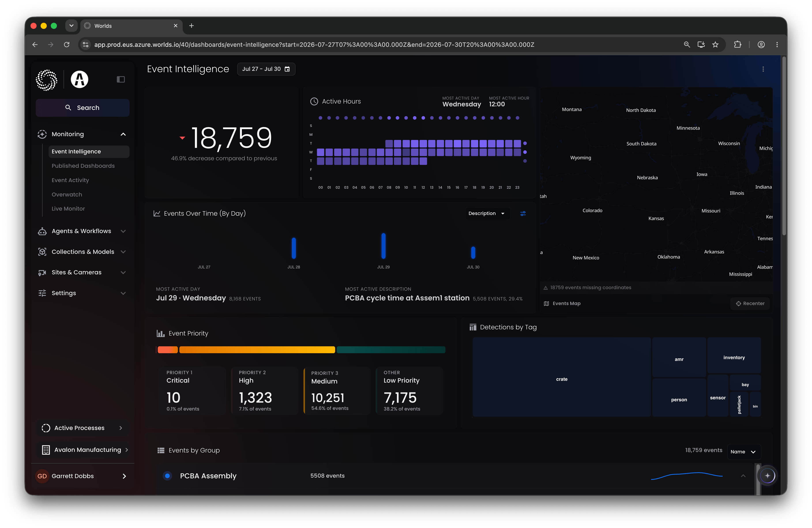812x528 pixels.
Task: Click the red Critical priority bar segment
Action: coord(167,350)
